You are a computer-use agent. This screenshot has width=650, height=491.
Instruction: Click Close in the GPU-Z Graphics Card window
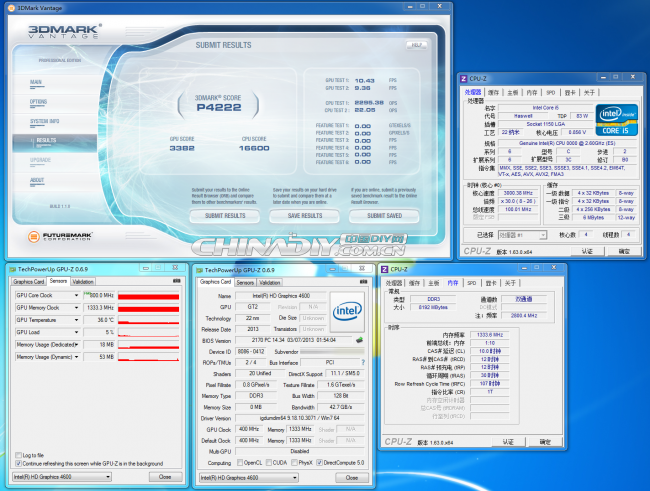point(352,478)
